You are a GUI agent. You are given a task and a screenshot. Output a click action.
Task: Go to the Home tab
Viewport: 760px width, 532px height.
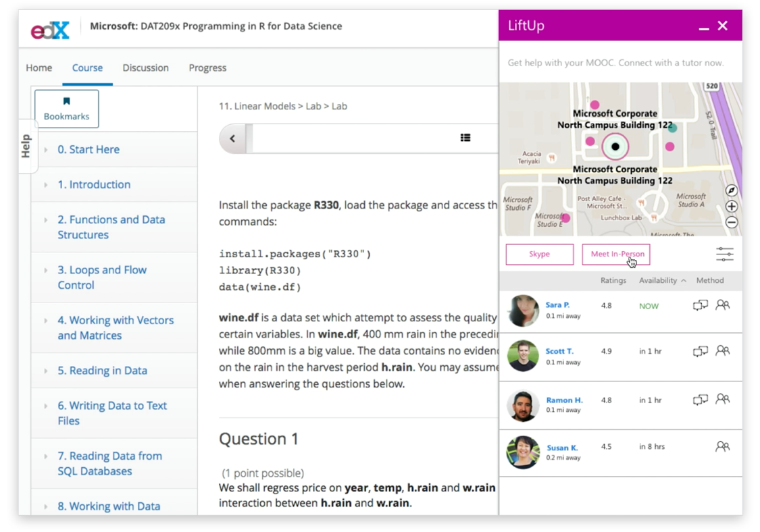(x=39, y=68)
